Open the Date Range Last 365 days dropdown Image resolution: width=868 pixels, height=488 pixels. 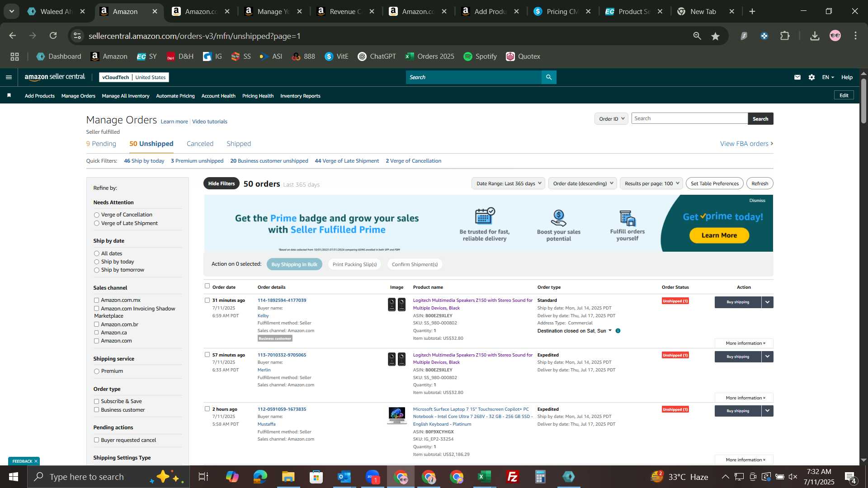pos(508,183)
